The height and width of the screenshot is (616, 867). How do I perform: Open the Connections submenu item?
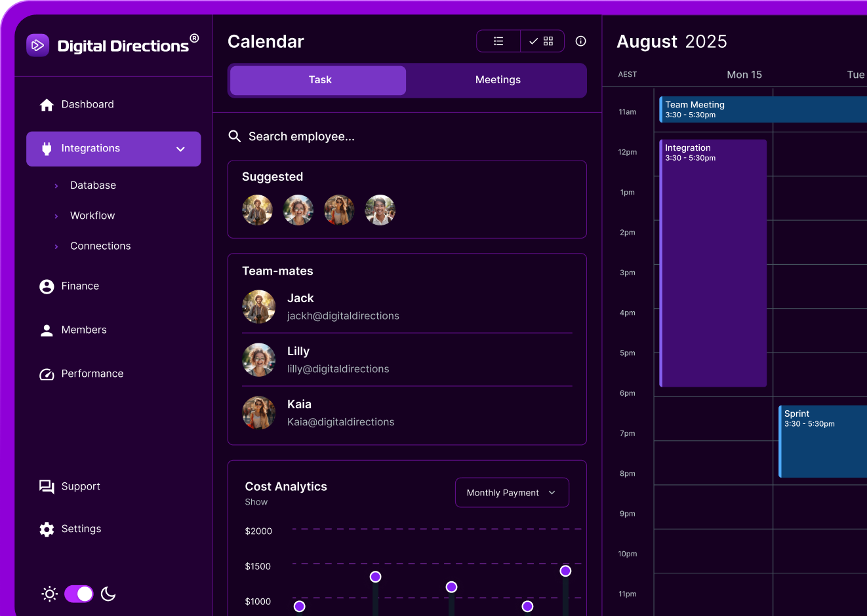[100, 246]
